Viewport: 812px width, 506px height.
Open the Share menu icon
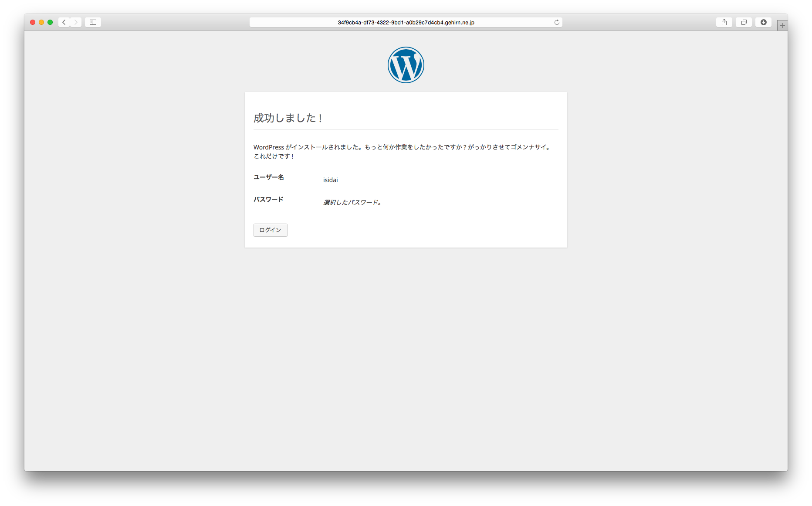pyautogui.click(x=724, y=22)
